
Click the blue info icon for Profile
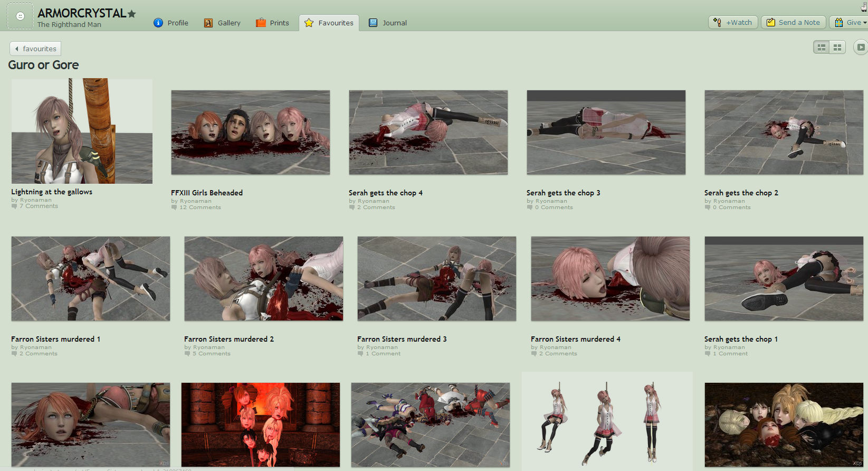[158, 23]
